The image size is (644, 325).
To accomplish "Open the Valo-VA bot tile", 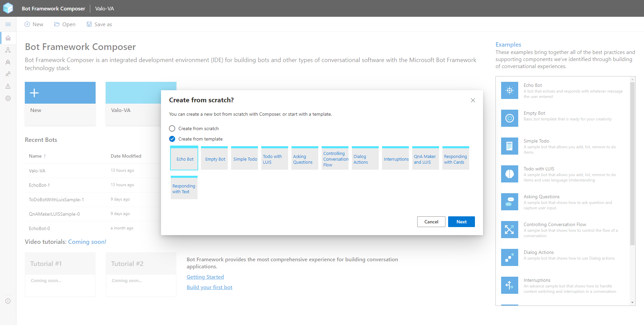I will coord(133,104).
